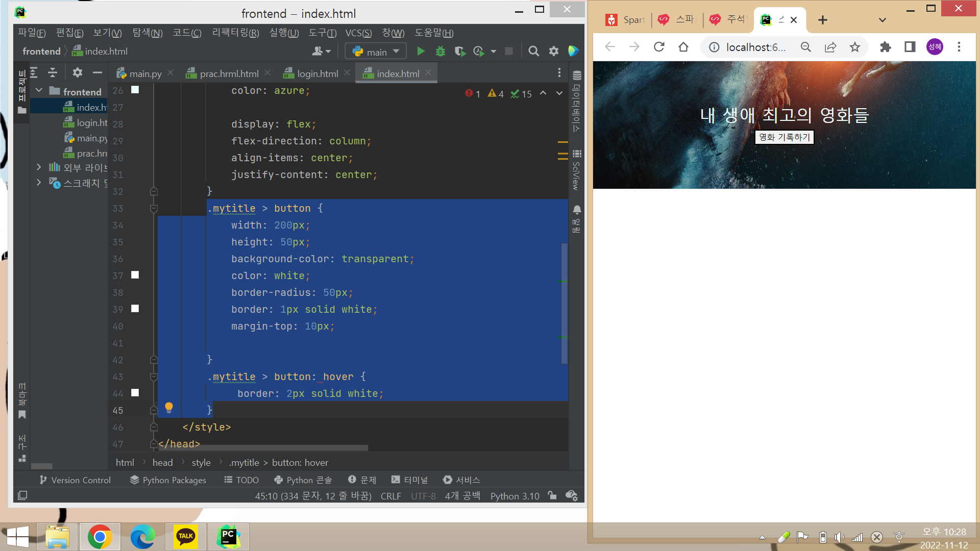Expand all items in project tree

34,72
